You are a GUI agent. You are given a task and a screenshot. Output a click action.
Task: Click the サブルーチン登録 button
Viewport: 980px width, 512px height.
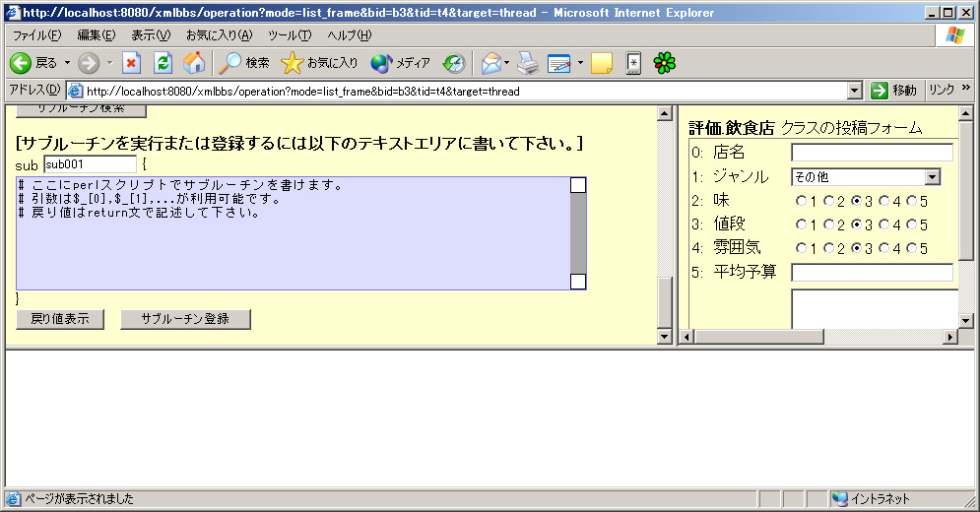point(185,319)
